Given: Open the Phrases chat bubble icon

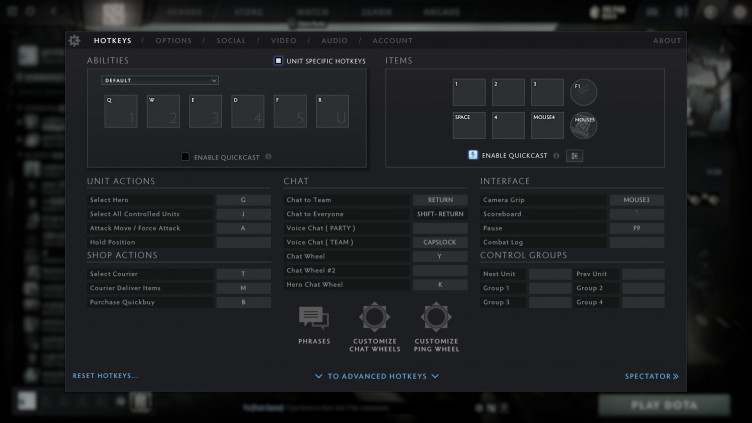Looking at the screenshot, I should 313,319.
